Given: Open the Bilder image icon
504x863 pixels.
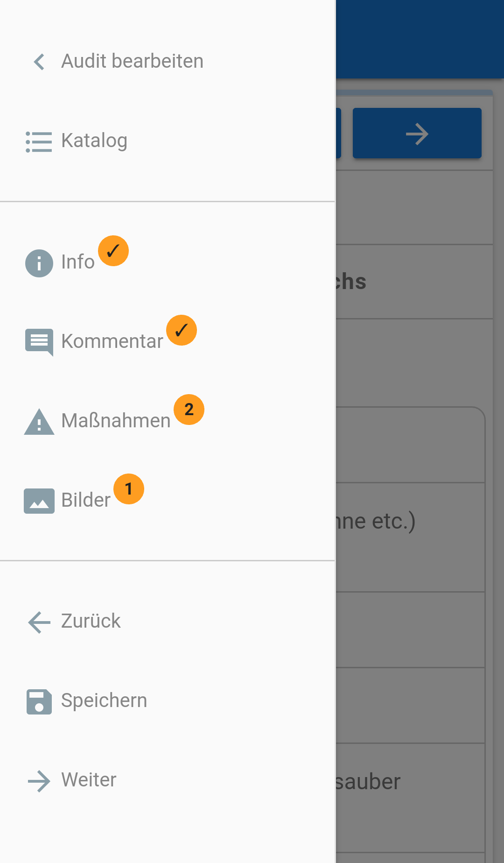Looking at the screenshot, I should pyautogui.click(x=39, y=501).
